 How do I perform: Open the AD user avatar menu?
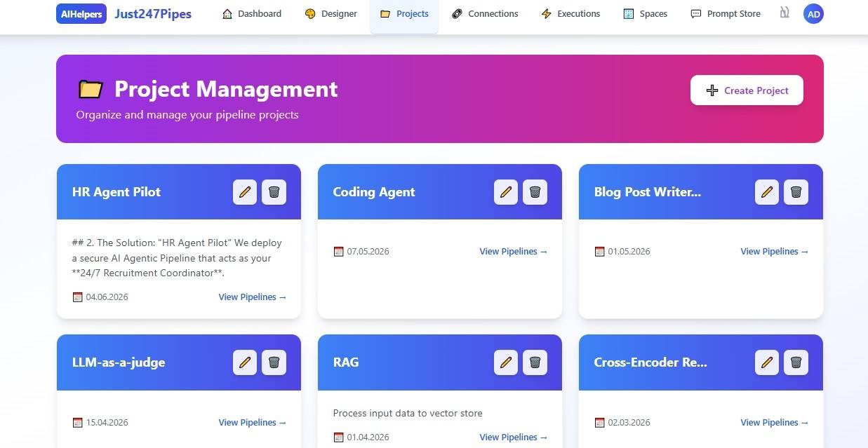pyautogui.click(x=813, y=14)
